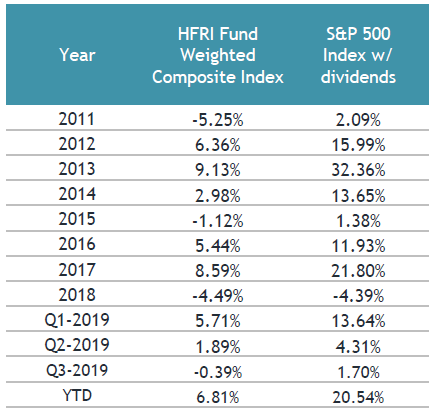Select the 20.54% YTD S&P value
Image resolution: width=435 pixels, height=417 pixels.
point(358,397)
